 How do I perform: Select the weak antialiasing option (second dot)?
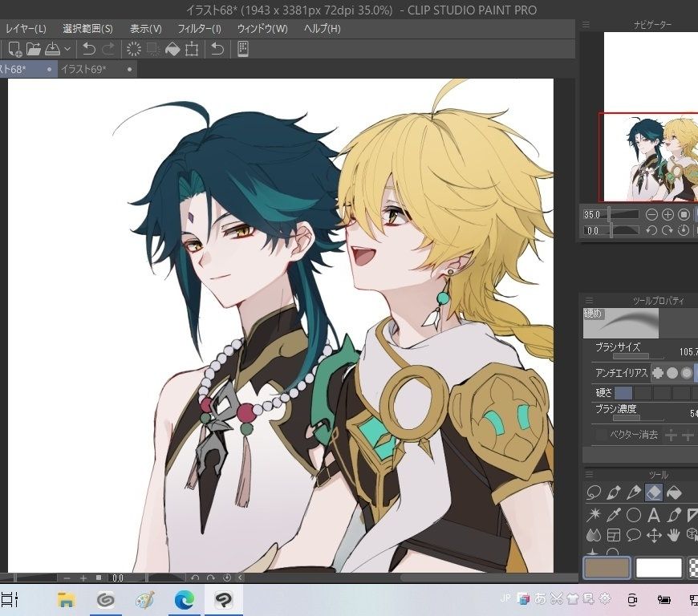(672, 373)
